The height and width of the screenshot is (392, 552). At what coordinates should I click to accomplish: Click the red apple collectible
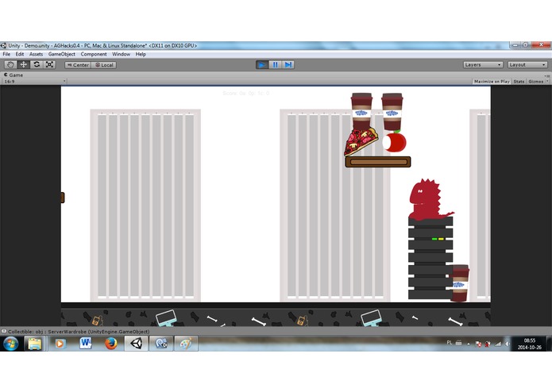click(x=394, y=141)
